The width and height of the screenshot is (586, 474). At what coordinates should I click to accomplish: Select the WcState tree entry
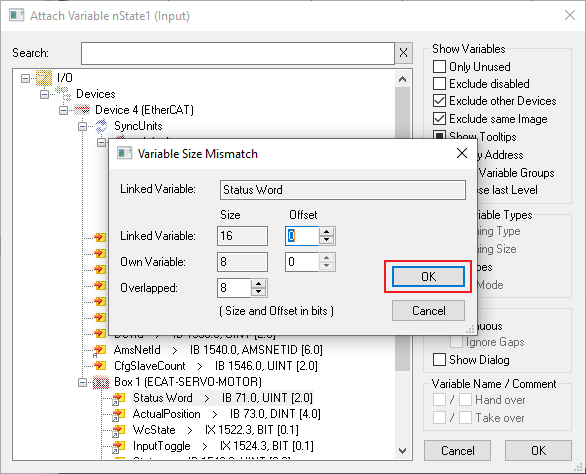154,430
